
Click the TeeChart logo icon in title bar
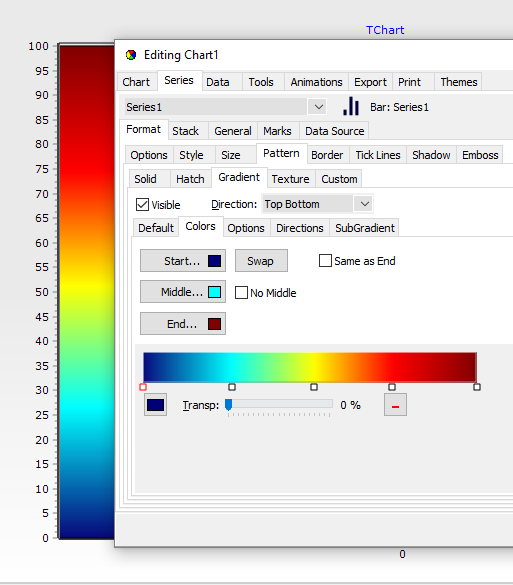point(131,55)
